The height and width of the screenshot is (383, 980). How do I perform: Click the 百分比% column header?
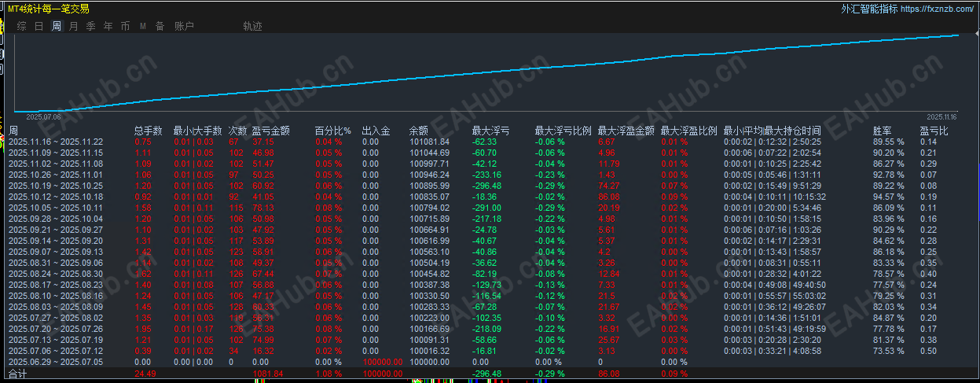[333, 131]
